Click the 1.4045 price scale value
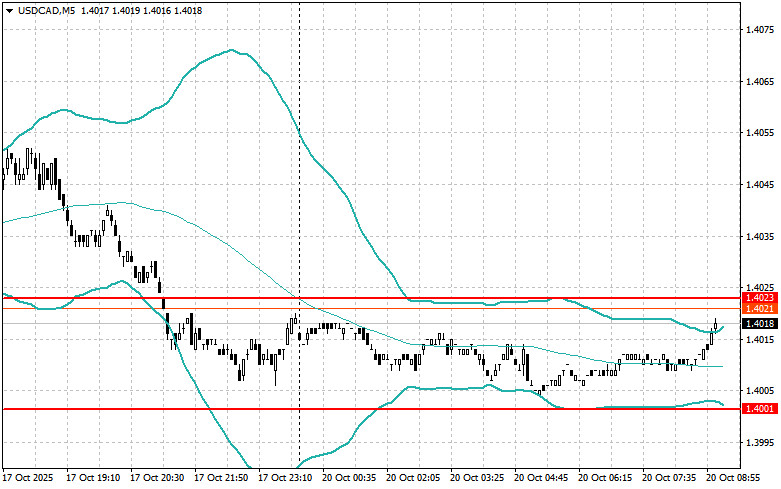 (760, 185)
